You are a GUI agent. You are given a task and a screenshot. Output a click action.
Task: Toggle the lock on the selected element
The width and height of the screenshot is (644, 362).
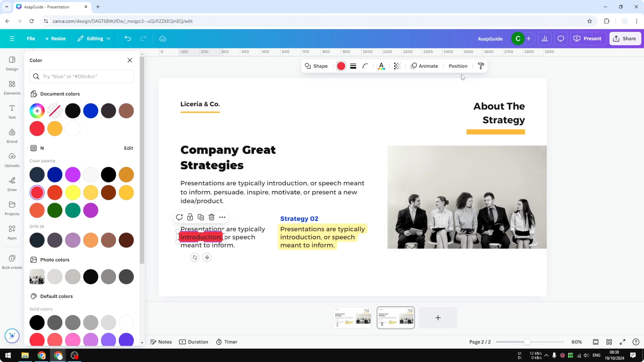point(190,217)
